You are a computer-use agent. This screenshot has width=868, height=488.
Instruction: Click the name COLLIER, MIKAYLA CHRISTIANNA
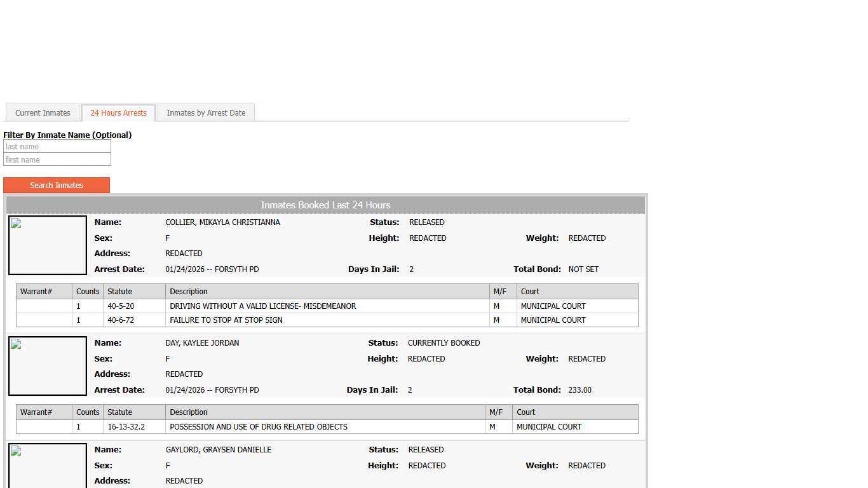222,222
